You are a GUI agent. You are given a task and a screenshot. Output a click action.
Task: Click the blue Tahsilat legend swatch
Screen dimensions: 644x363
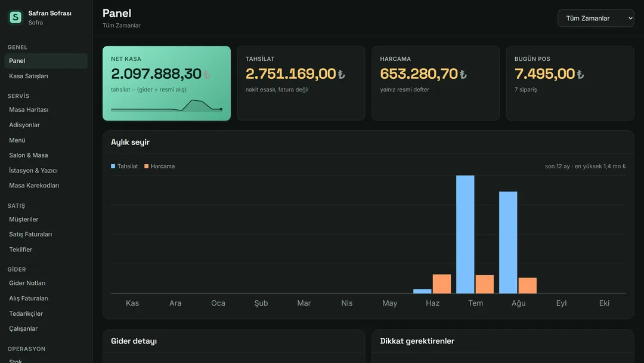(113, 166)
